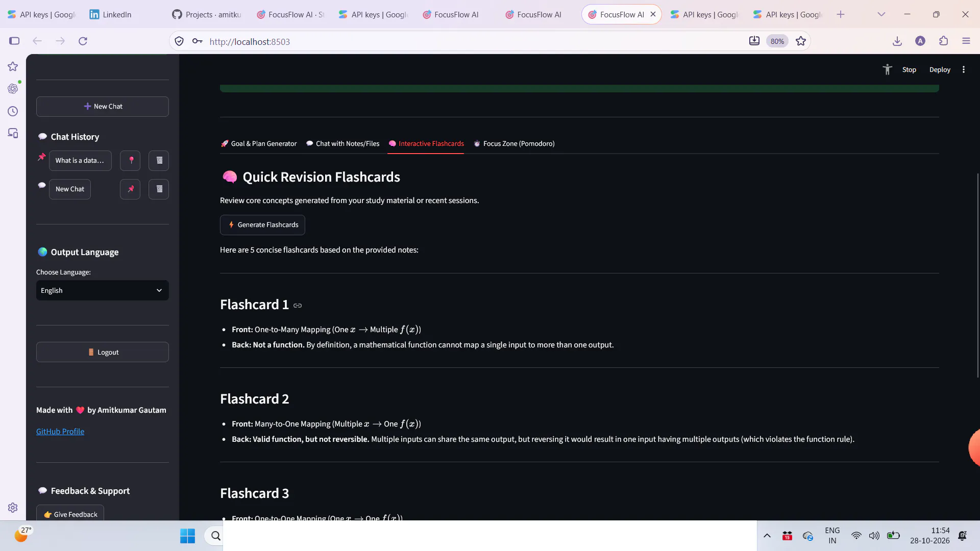The image size is (980, 551).
Task: Click the Logout button
Action: click(103, 352)
